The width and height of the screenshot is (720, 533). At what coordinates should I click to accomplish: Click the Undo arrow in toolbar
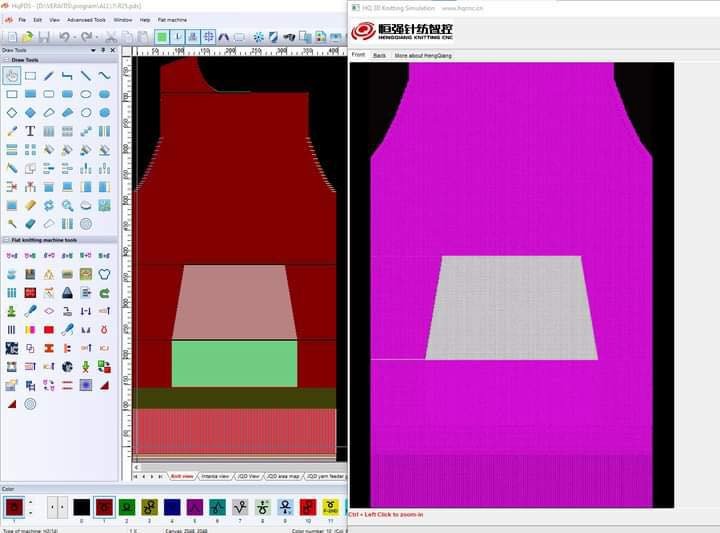63,37
